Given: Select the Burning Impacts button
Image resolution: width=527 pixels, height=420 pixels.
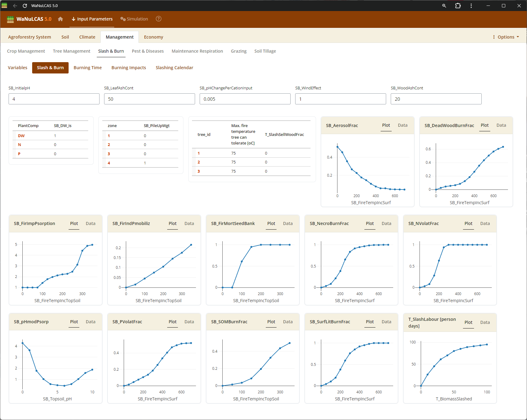Looking at the screenshot, I should (x=129, y=68).
